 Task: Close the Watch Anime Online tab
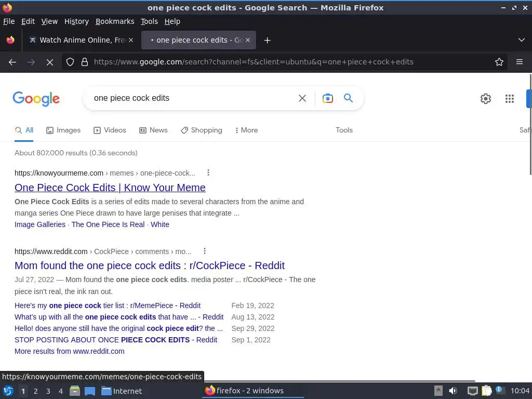pyautogui.click(x=131, y=40)
